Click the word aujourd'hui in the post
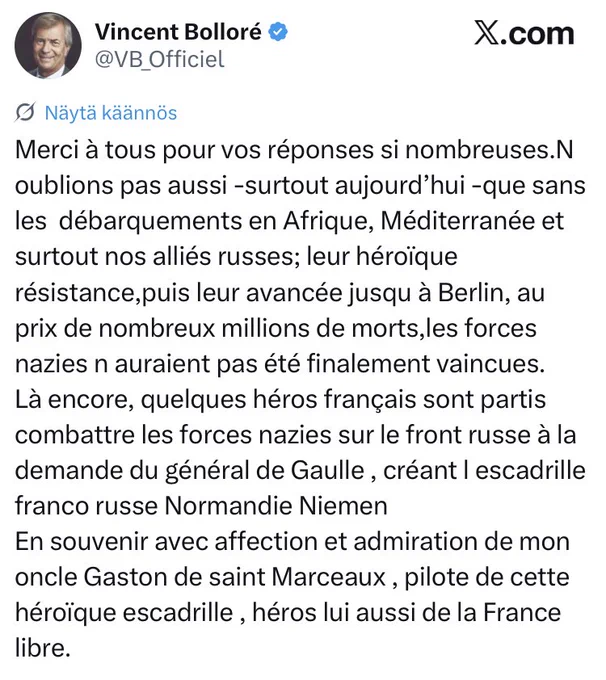Viewport: 606px width, 680px height. pos(400,186)
